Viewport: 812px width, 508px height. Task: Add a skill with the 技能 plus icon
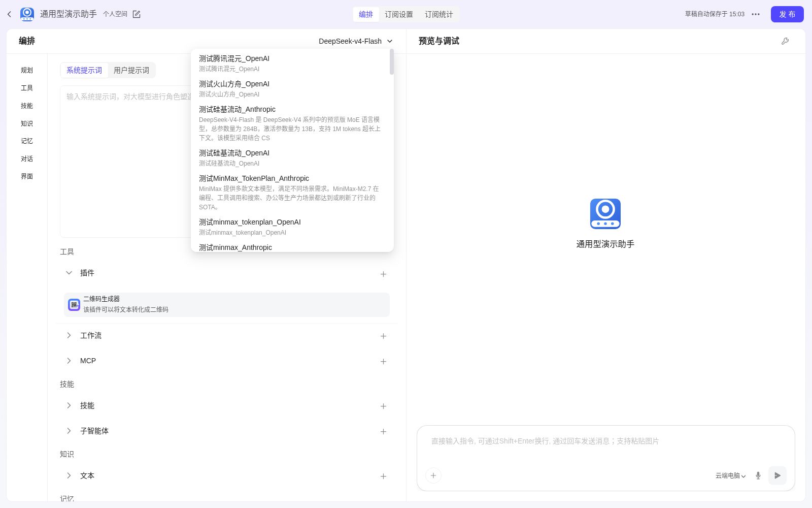[x=383, y=406]
